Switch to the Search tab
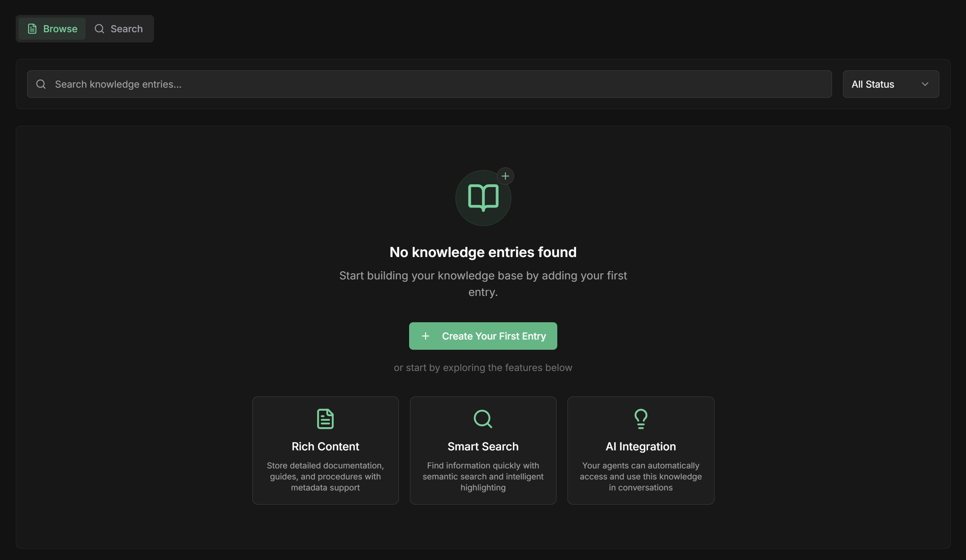 (x=119, y=29)
